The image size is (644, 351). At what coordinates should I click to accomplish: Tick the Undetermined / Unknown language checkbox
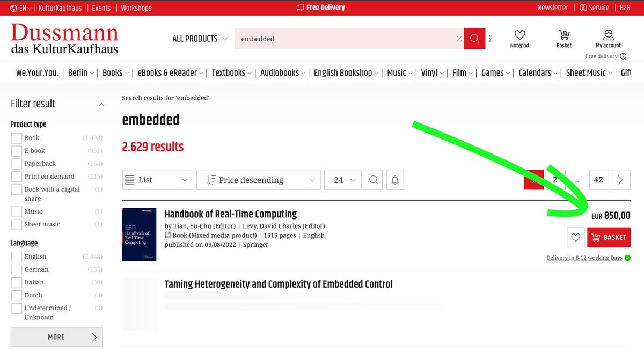pyautogui.click(x=17, y=309)
